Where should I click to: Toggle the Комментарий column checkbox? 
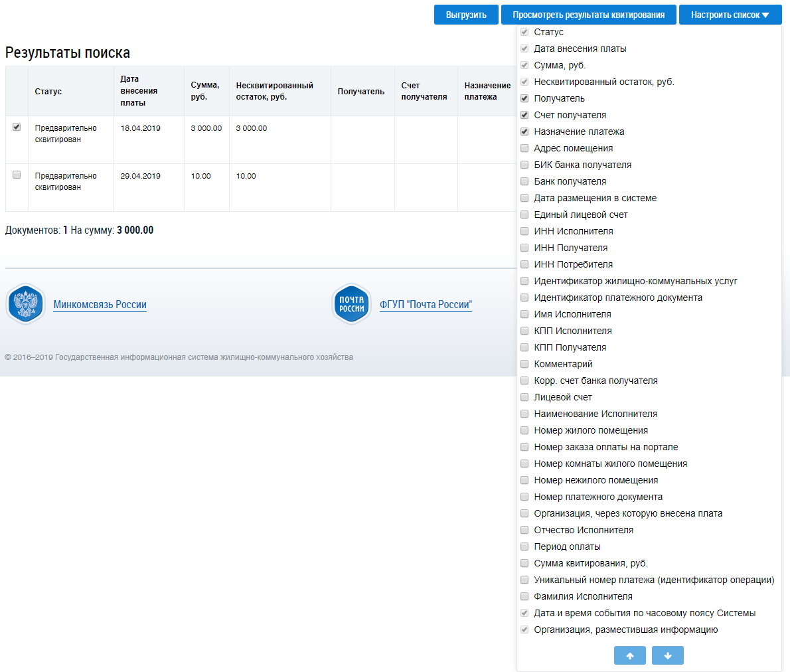tap(524, 364)
